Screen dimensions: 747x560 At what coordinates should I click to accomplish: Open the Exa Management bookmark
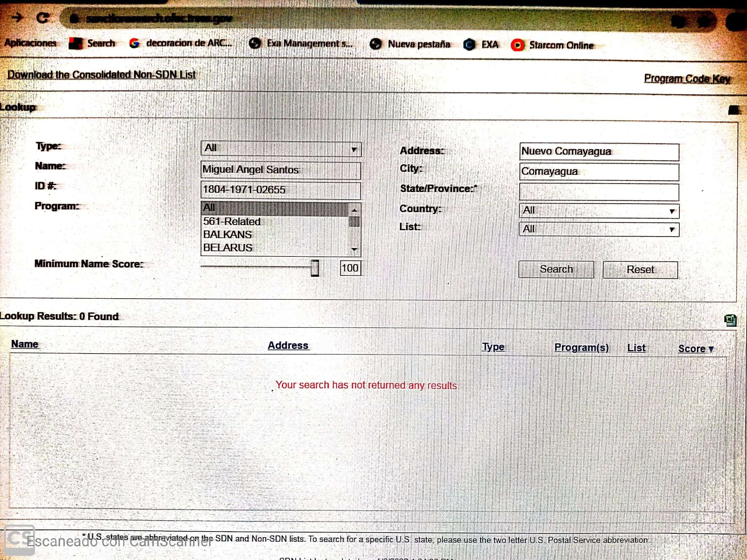point(301,44)
